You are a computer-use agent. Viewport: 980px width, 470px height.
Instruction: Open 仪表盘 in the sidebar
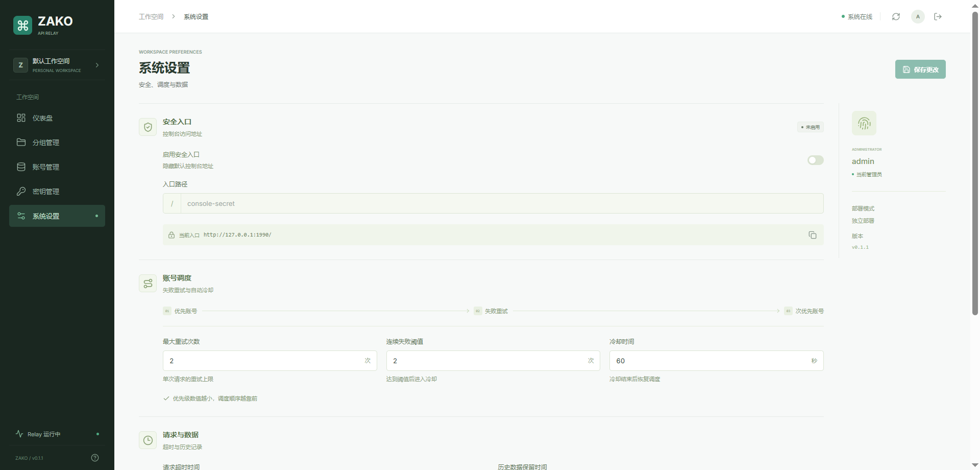click(x=57, y=118)
